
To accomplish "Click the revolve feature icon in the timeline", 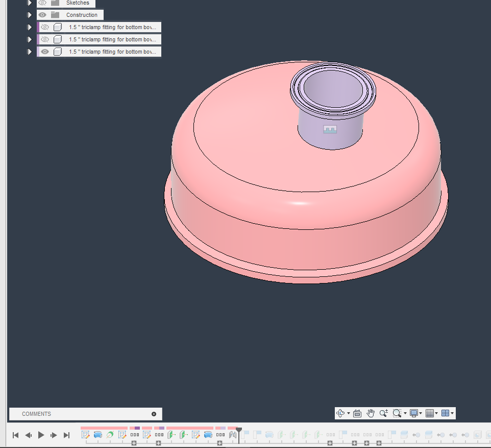I will [97, 435].
